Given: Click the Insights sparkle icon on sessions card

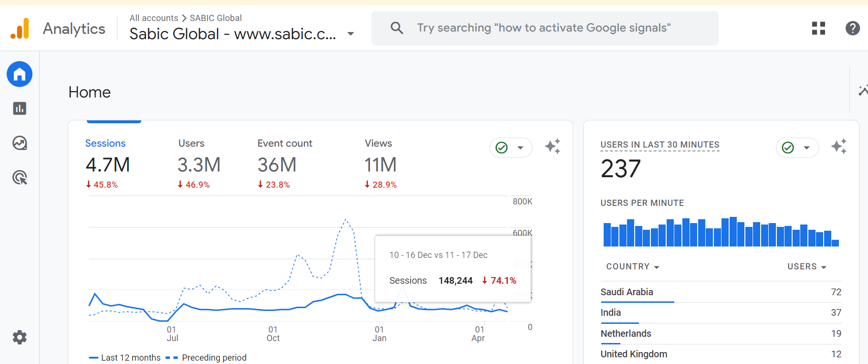Looking at the screenshot, I should click(553, 147).
